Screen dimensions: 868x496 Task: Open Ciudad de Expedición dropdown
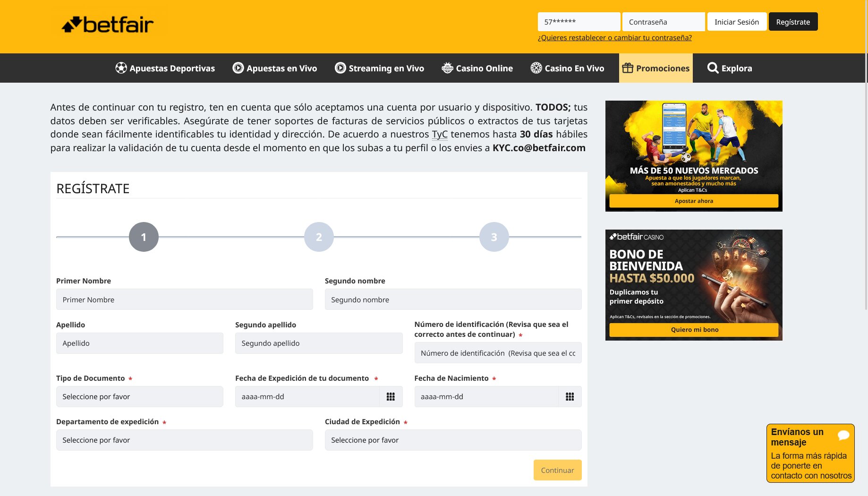[x=453, y=440]
